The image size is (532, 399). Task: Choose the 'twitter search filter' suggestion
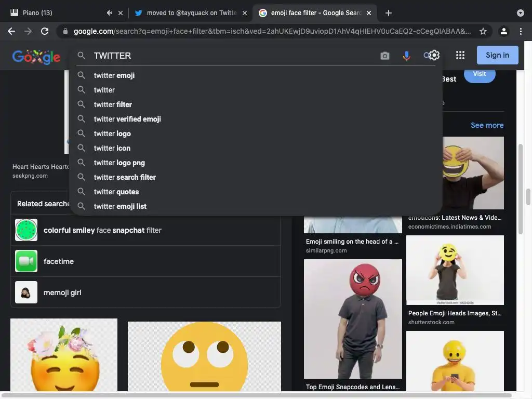point(256,177)
